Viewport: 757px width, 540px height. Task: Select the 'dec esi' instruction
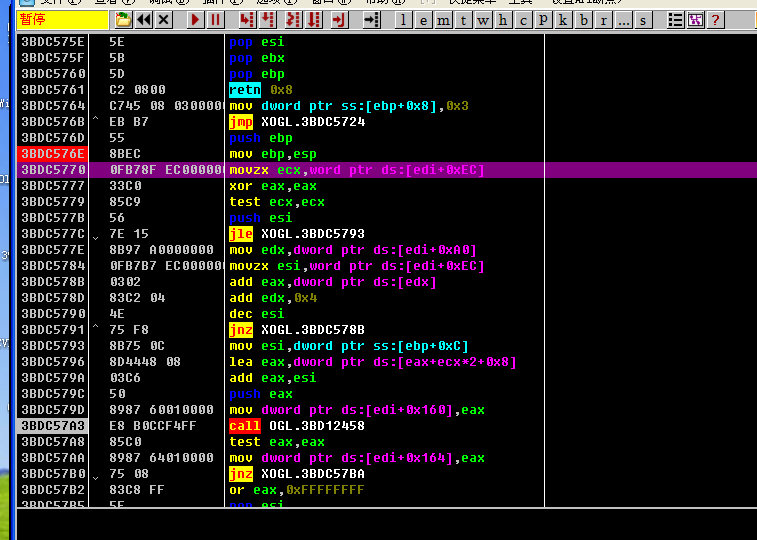[x=256, y=314]
